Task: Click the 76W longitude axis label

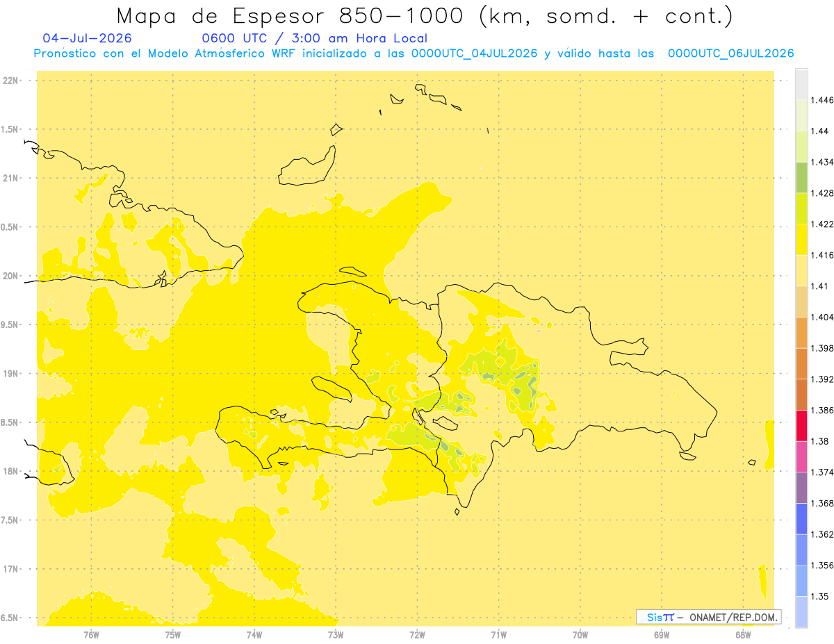Action: point(91,634)
